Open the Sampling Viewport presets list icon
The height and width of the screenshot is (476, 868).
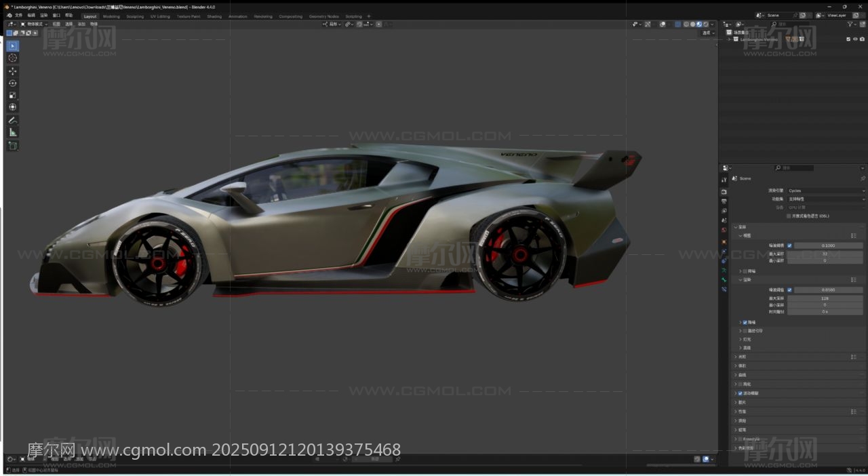pos(854,235)
